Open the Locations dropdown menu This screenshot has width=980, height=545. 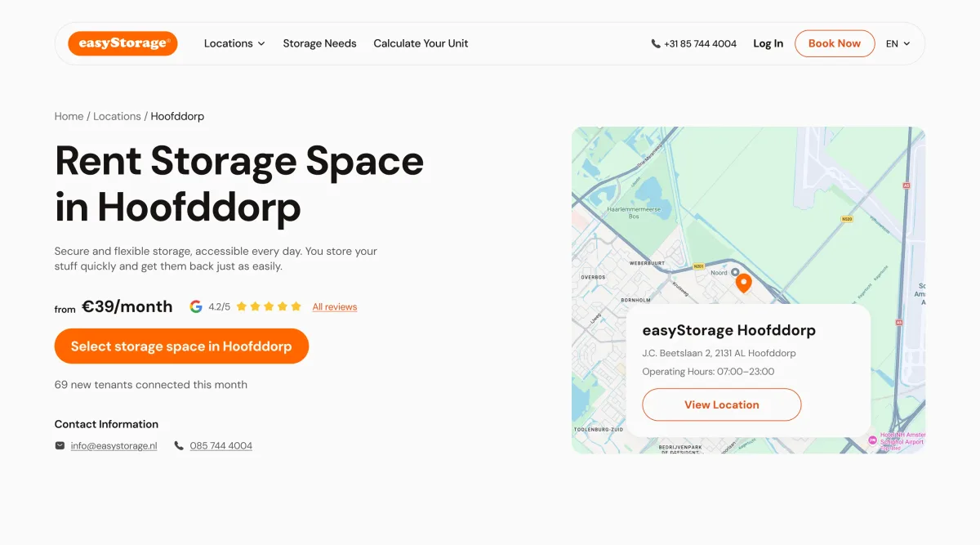234,43
